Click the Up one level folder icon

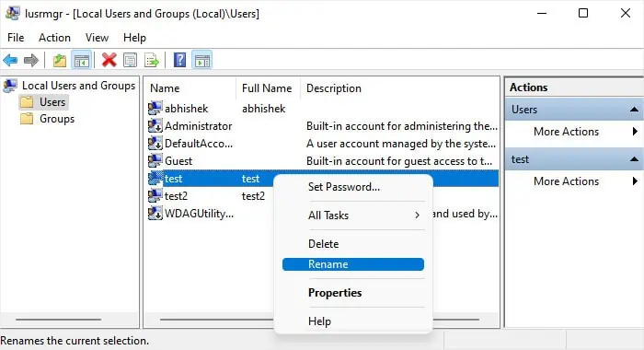pos(60,61)
